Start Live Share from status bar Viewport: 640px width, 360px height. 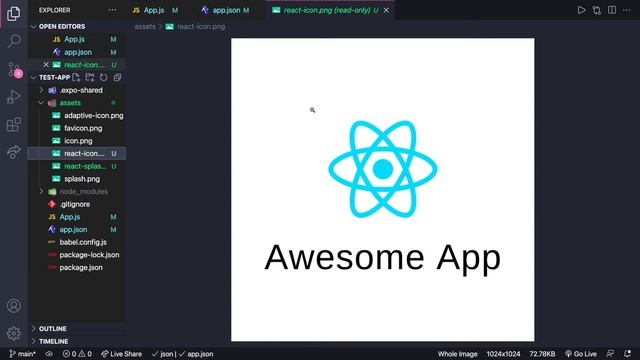[121, 354]
